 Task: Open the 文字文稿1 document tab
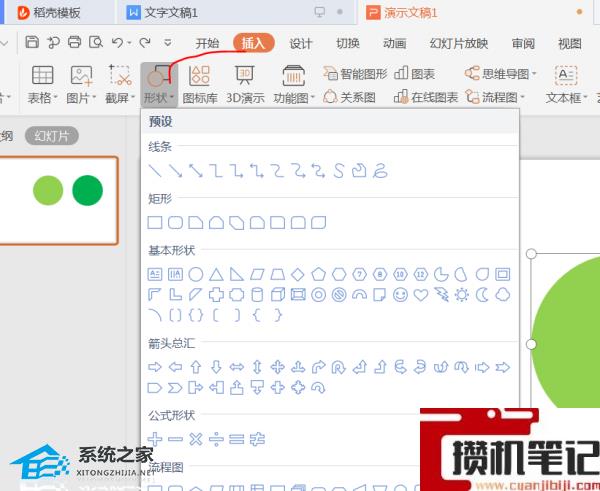[234, 12]
